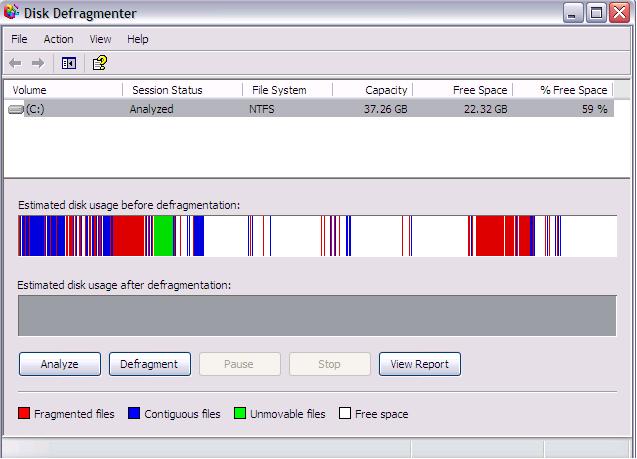
Task: Select the C: drive icon in volume list
Action: (17, 109)
